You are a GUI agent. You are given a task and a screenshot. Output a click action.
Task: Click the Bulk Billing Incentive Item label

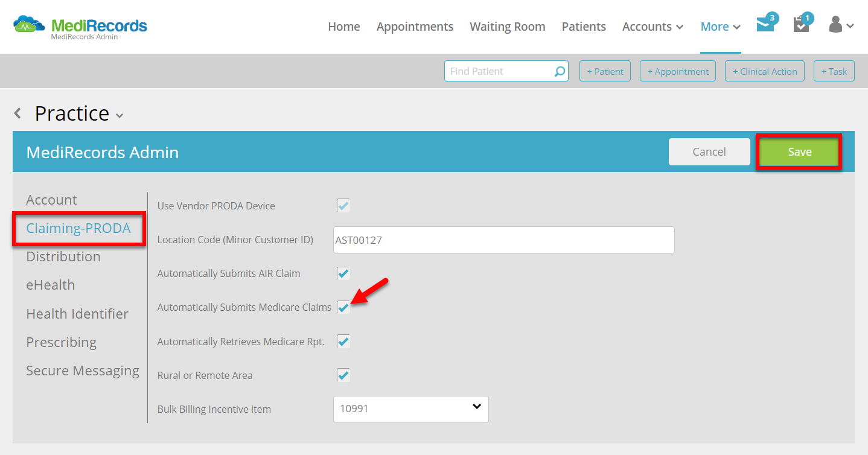click(x=214, y=409)
